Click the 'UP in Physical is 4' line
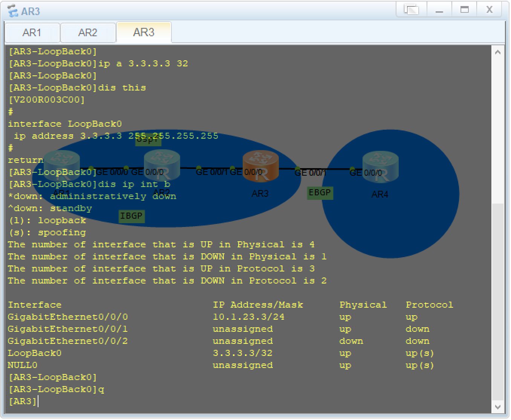Viewport: 511px width, 420px height. tap(161, 245)
